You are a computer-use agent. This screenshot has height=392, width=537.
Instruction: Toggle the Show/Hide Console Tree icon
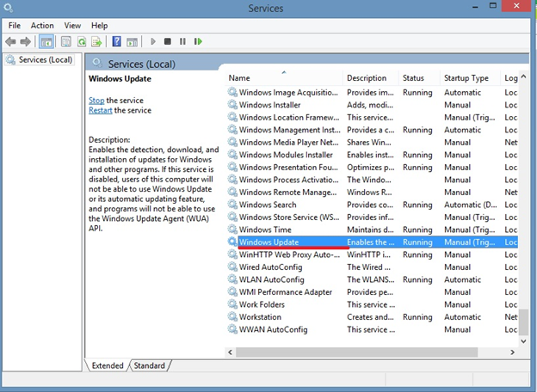46,42
